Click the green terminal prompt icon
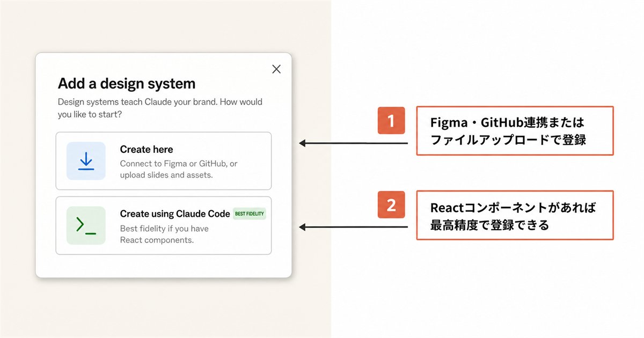 (86, 225)
